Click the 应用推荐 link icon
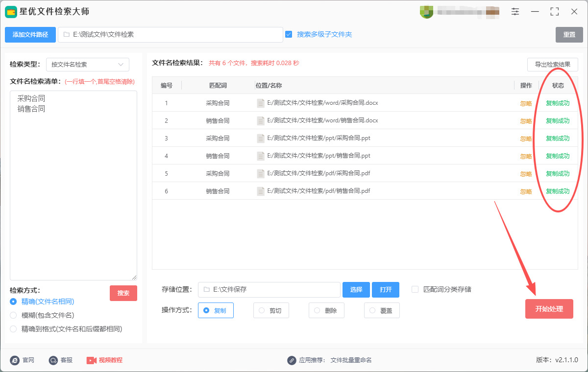Screen dimensions: 588x372 point(292,360)
